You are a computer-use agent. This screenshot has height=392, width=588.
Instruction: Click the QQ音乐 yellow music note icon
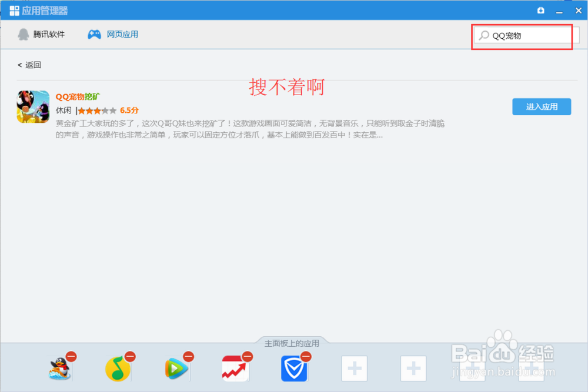click(118, 368)
